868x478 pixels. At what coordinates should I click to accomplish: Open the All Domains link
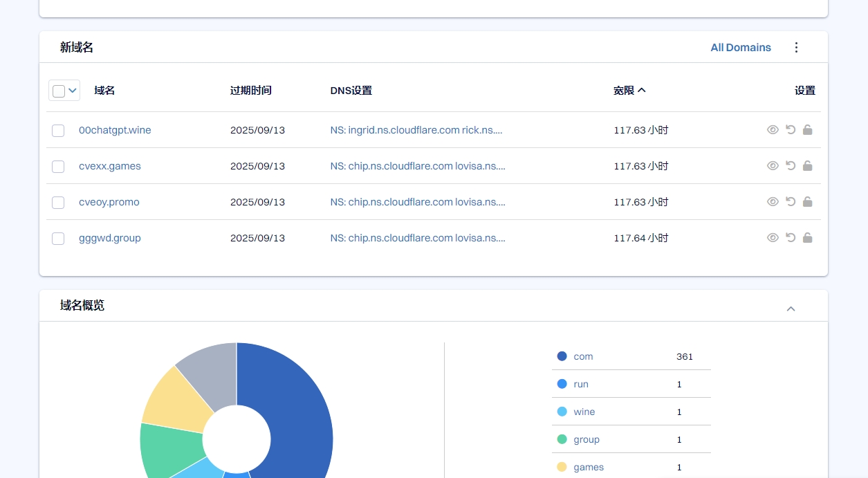(740, 47)
